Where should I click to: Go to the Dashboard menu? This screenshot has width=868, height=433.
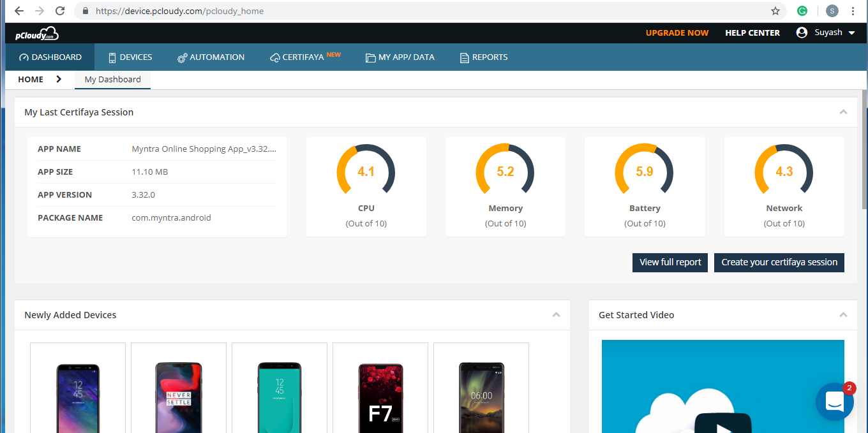click(50, 57)
